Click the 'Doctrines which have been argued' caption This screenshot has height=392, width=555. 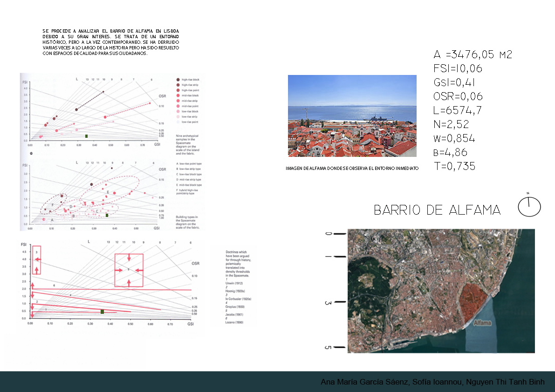238,264
